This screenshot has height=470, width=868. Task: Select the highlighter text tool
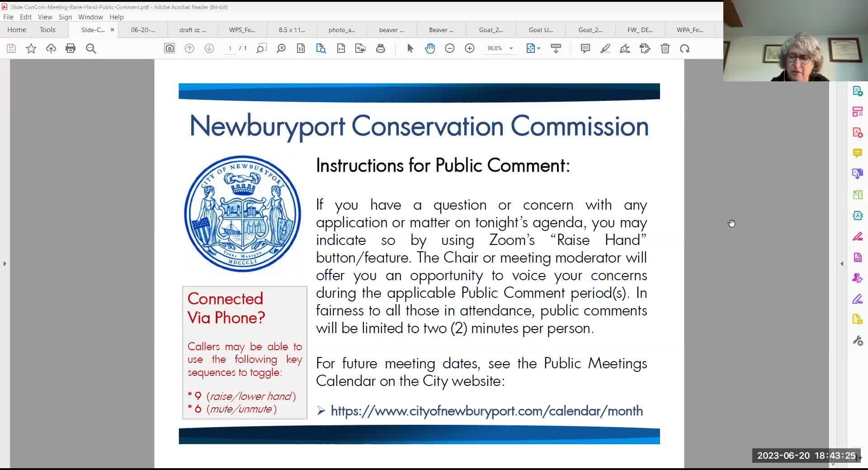pyautogui.click(x=605, y=48)
